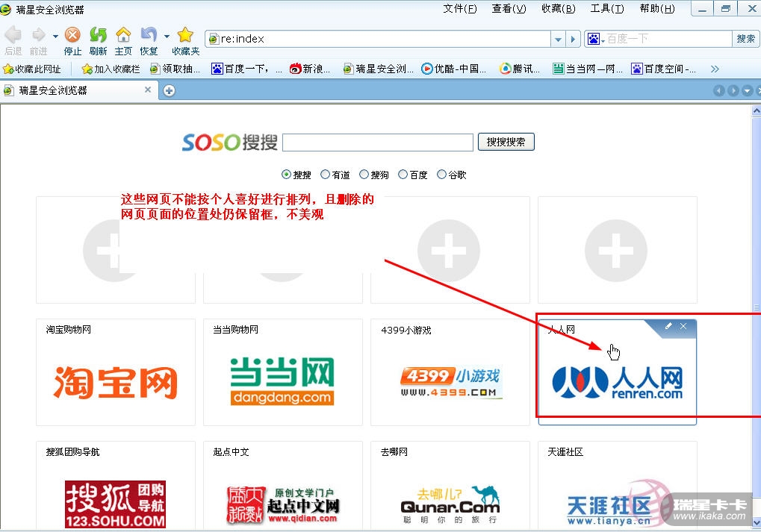Click 收藏此网址 bookmark this URL

32,69
